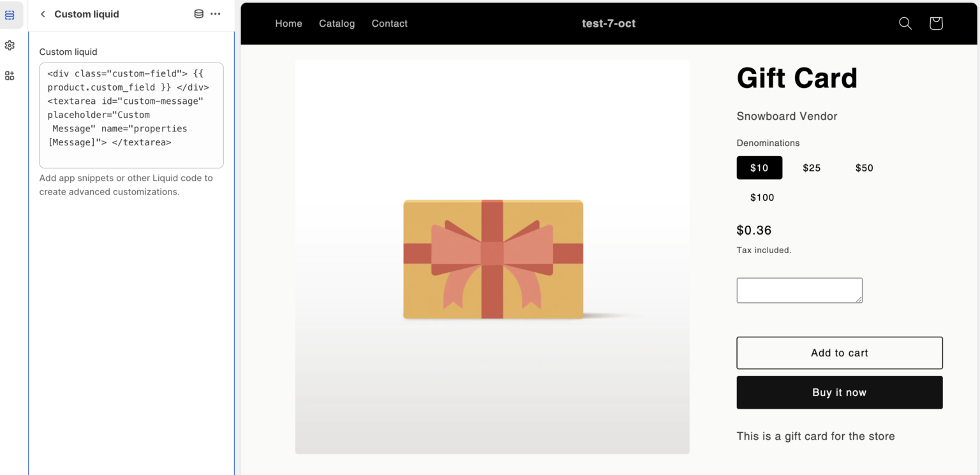Select the $50 denomination

coord(865,168)
